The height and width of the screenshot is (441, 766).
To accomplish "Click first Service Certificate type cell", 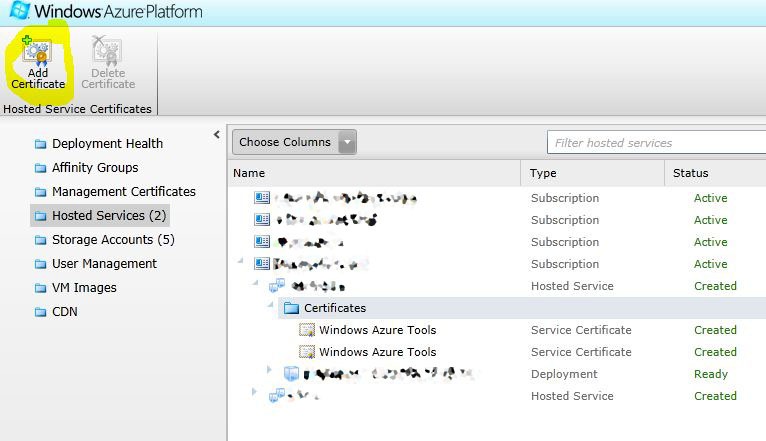I will click(581, 330).
